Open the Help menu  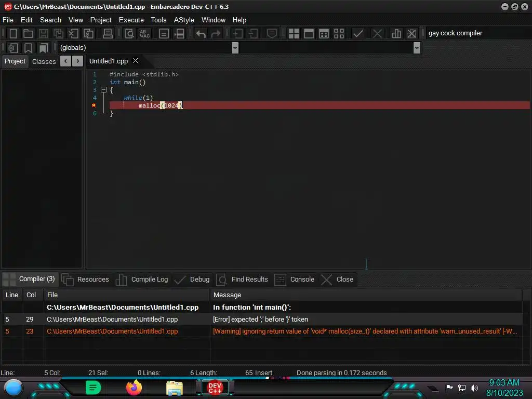click(240, 20)
